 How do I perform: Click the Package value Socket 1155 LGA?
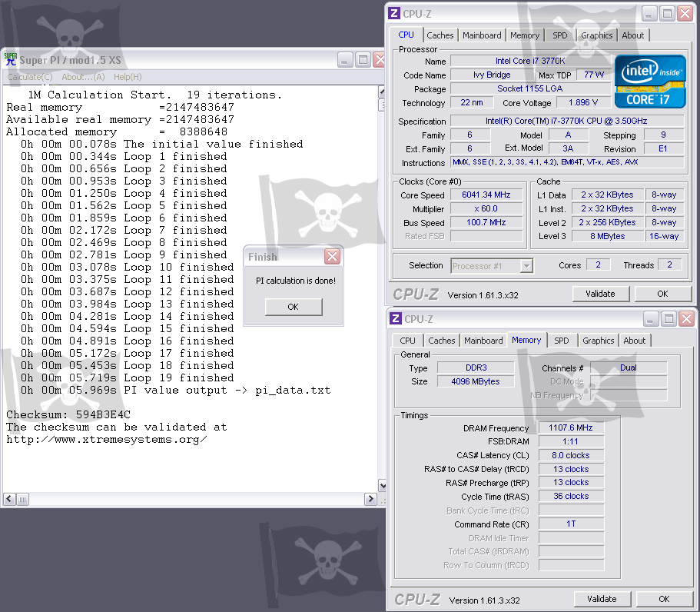click(530, 88)
